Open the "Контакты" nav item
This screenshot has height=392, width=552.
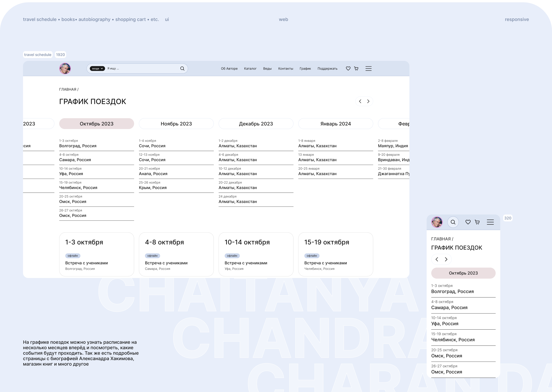coord(286,69)
